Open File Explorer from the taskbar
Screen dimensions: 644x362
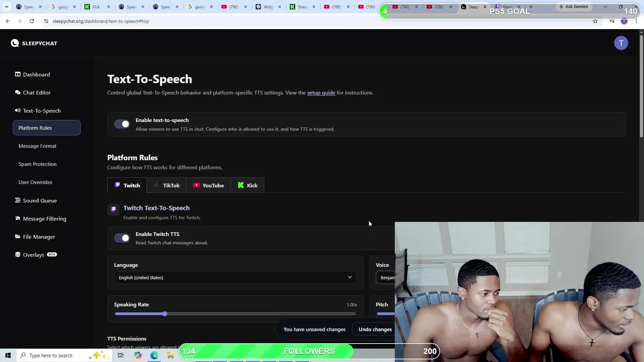click(171, 355)
